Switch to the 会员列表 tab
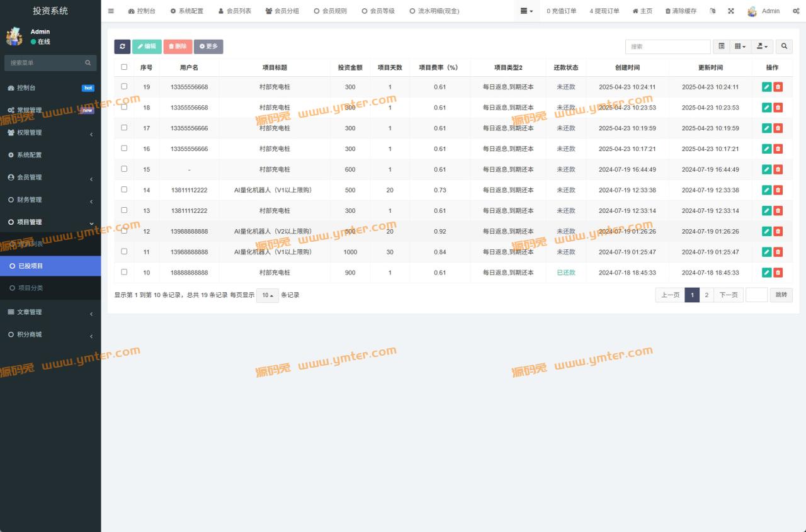806x532 pixels. 235,11
